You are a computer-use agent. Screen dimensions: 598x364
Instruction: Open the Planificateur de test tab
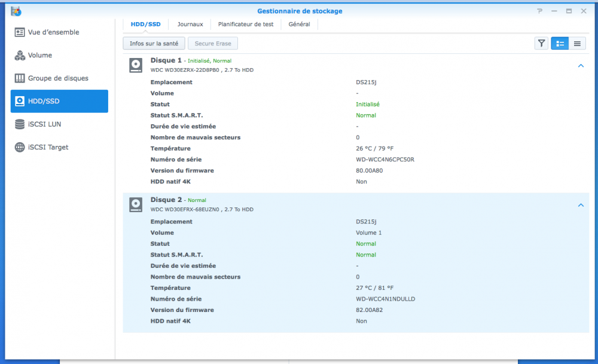click(x=246, y=25)
